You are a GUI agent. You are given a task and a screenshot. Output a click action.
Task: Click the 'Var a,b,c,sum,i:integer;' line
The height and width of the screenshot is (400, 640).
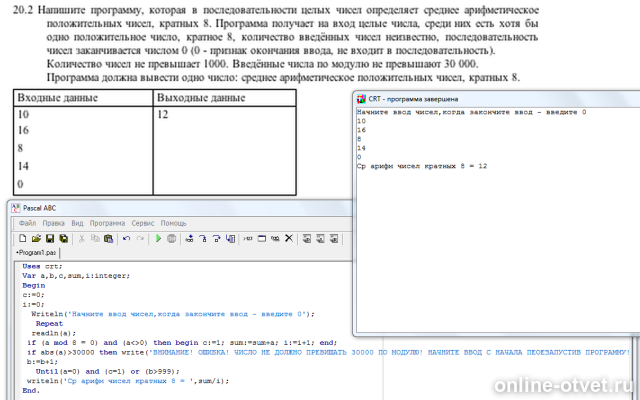tap(76, 276)
